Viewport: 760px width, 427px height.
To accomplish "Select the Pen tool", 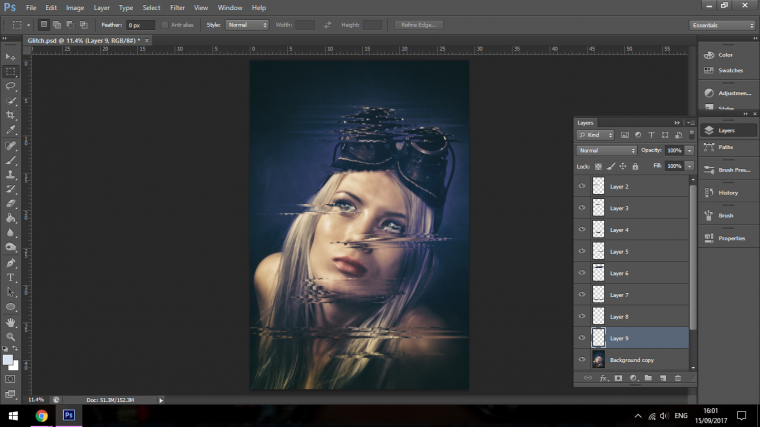I will pos(10,263).
